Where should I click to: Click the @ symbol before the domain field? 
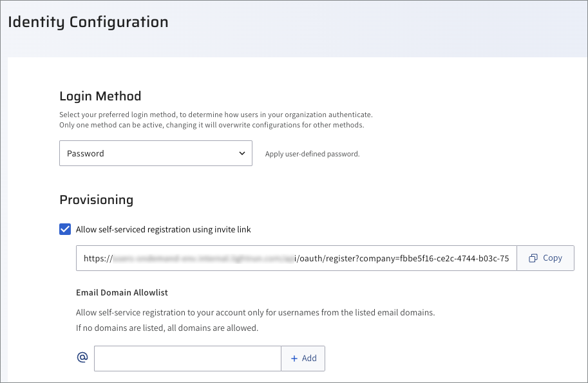[x=82, y=358]
